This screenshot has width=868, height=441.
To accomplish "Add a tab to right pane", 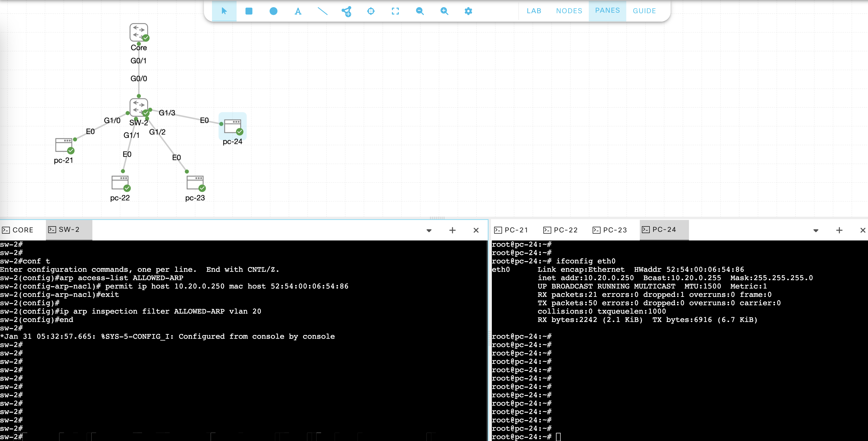I will tap(839, 230).
